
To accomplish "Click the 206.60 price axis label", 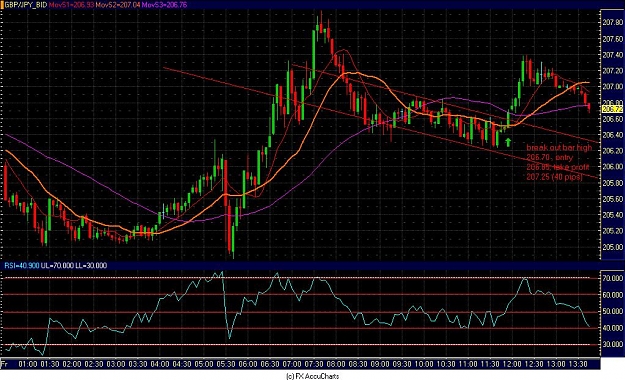I will [x=613, y=119].
